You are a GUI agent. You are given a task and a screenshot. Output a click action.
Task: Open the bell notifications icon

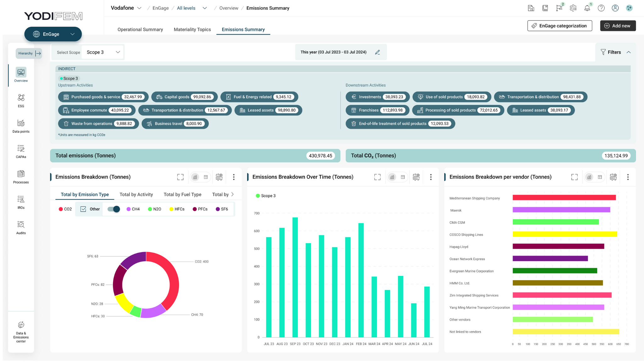587,8
